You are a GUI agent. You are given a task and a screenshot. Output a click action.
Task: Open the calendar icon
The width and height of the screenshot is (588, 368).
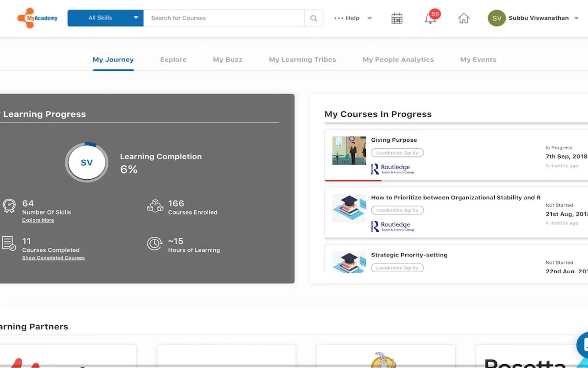pos(397,18)
